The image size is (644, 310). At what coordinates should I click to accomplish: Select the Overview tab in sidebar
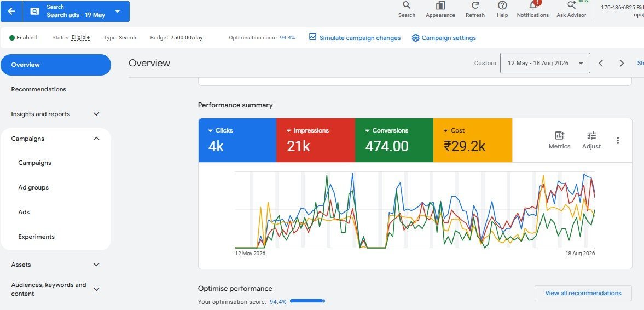pyautogui.click(x=56, y=65)
